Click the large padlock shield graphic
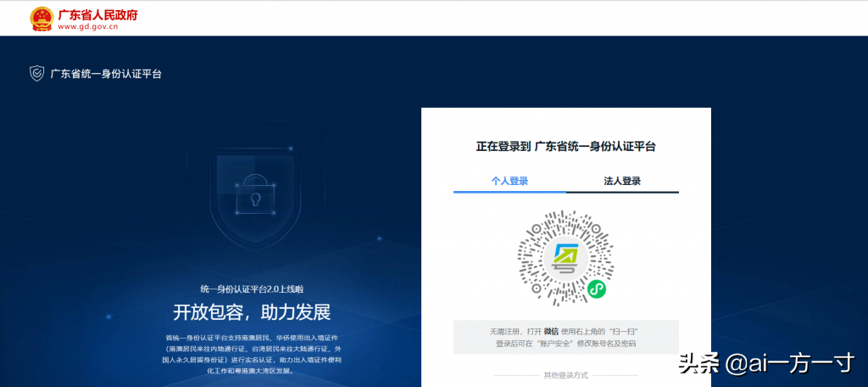Image resolution: width=868 pixels, height=387 pixels. [x=254, y=199]
